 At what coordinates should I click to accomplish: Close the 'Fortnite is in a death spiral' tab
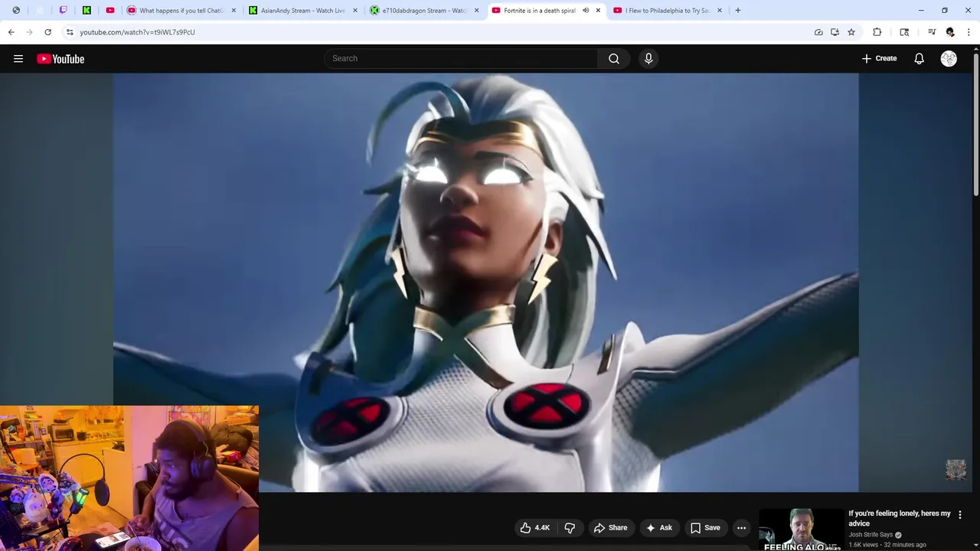pos(598,11)
